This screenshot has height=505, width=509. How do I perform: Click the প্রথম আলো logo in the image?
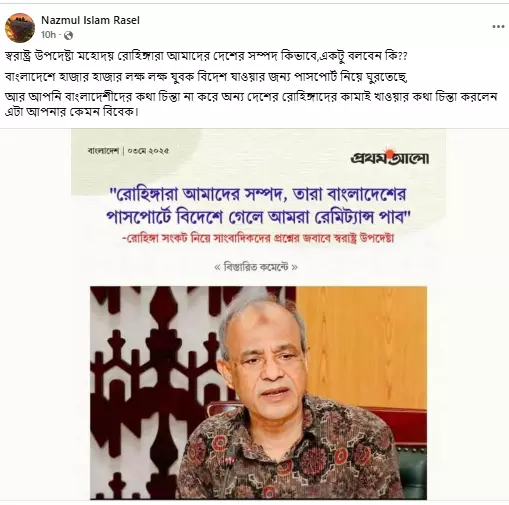(x=390, y=156)
